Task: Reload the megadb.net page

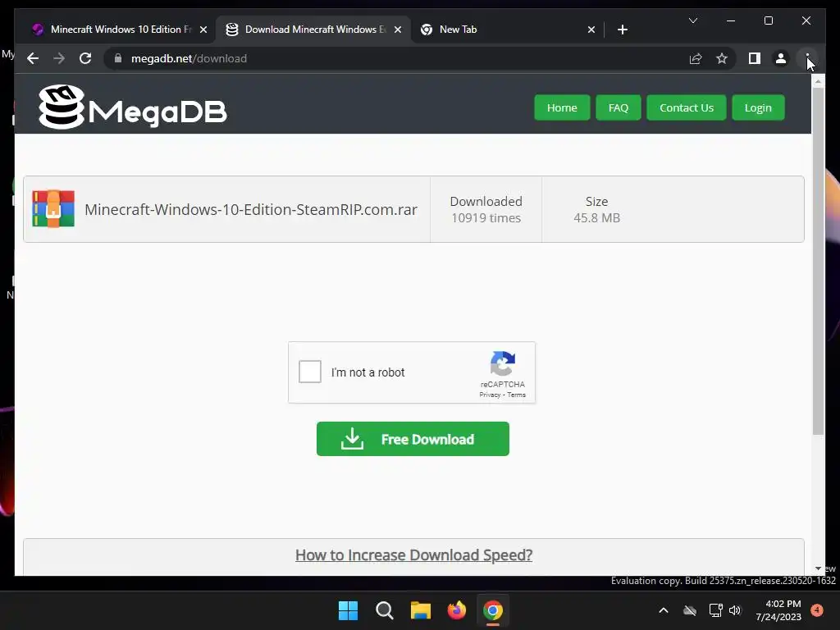Action: [x=85, y=58]
